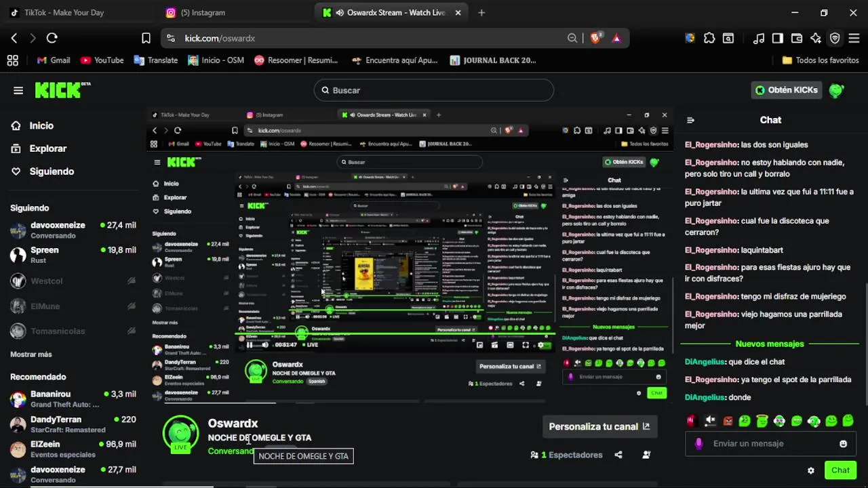
Task: Click the large Kick logo in main header
Action: point(62,89)
